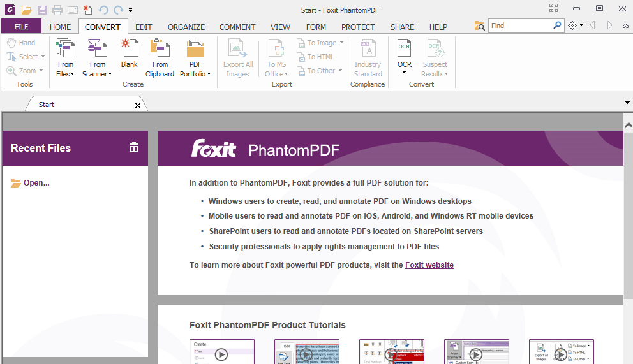Open PDF Portfolio options
Screen dimensions: 633x364
pyautogui.click(x=195, y=57)
